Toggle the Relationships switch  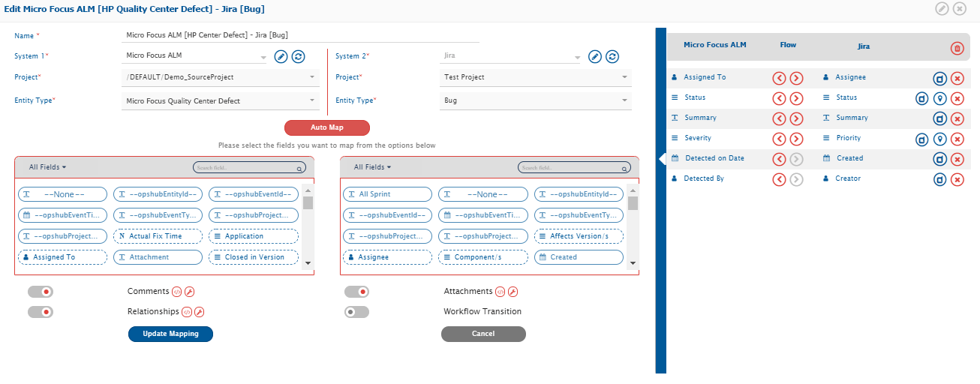coord(41,312)
